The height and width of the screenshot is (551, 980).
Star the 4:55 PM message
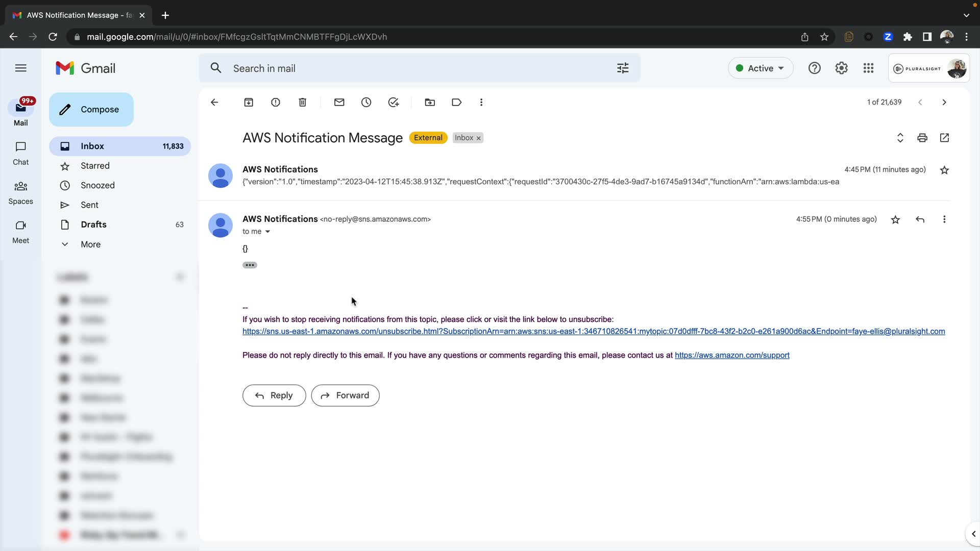tap(895, 220)
